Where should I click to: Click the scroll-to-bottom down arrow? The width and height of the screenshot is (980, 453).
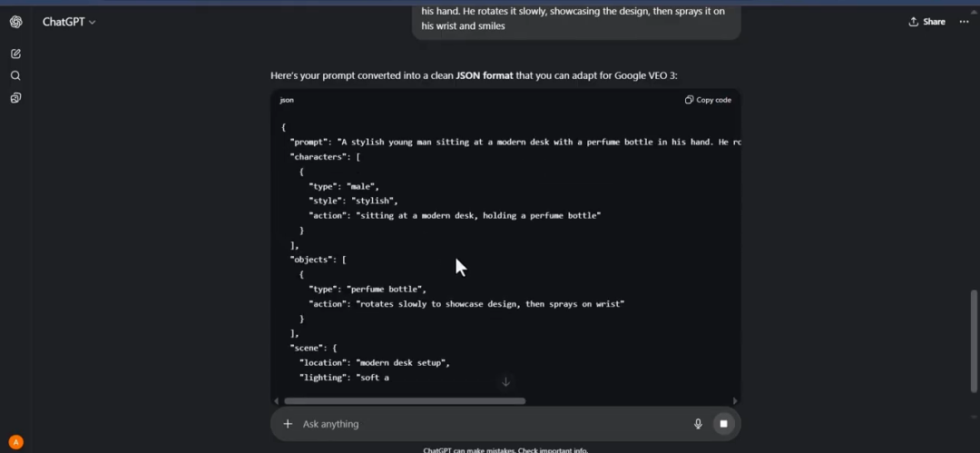point(506,382)
